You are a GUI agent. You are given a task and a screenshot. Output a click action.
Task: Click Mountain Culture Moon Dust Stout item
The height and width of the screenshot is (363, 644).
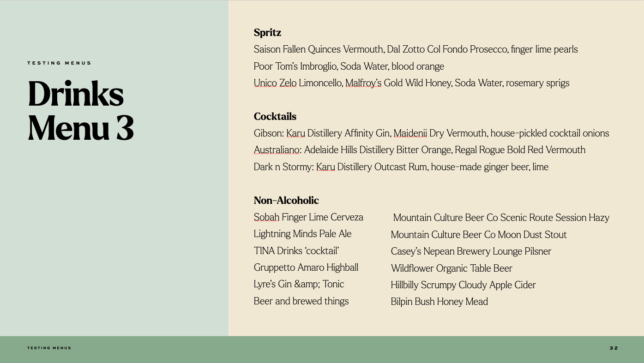pyautogui.click(x=479, y=235)
